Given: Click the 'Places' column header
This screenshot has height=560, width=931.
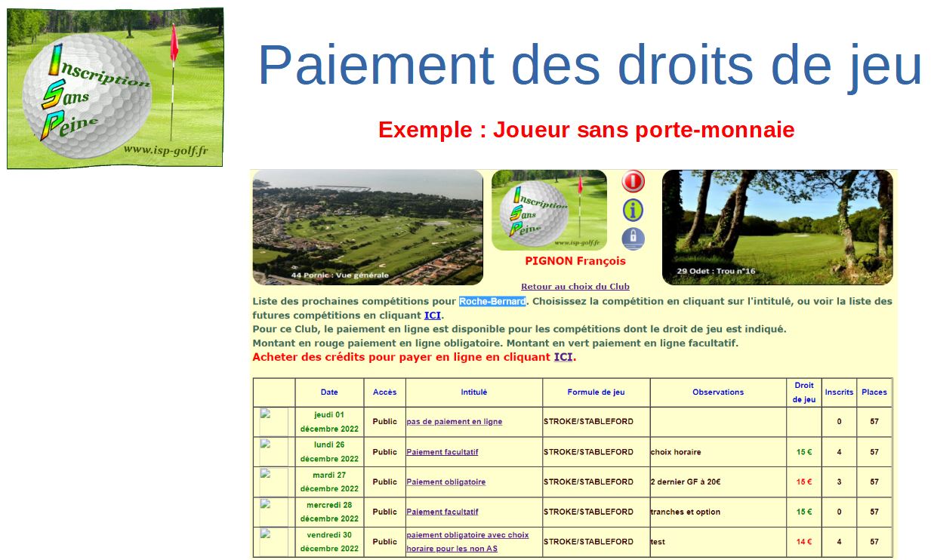Looking at the screenshot, I should (874, 392).
